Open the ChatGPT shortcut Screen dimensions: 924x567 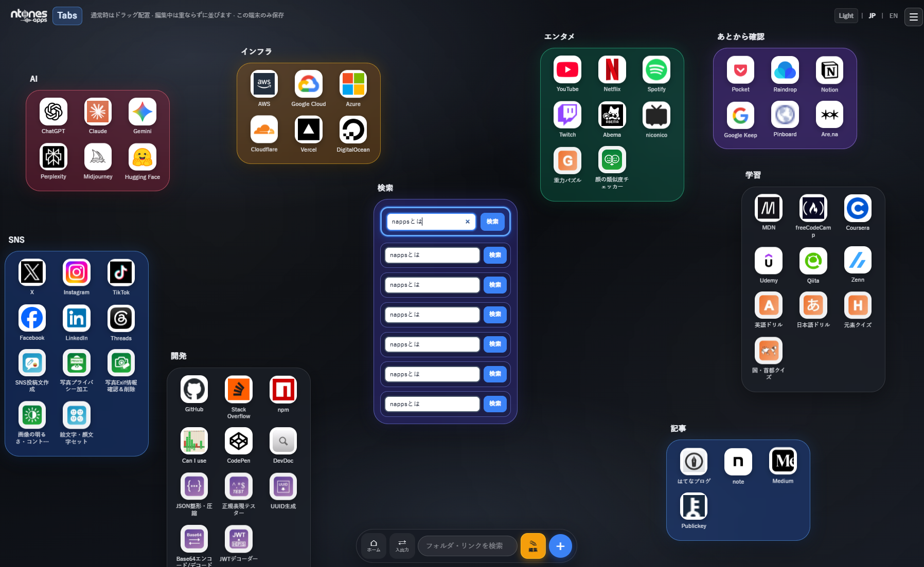coord(54,112)
